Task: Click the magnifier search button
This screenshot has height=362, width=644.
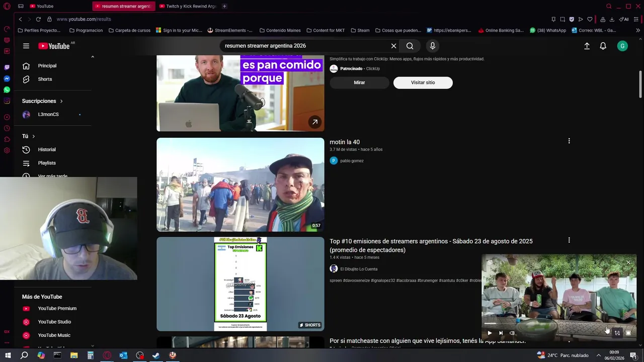Action: tap(410, 46)
